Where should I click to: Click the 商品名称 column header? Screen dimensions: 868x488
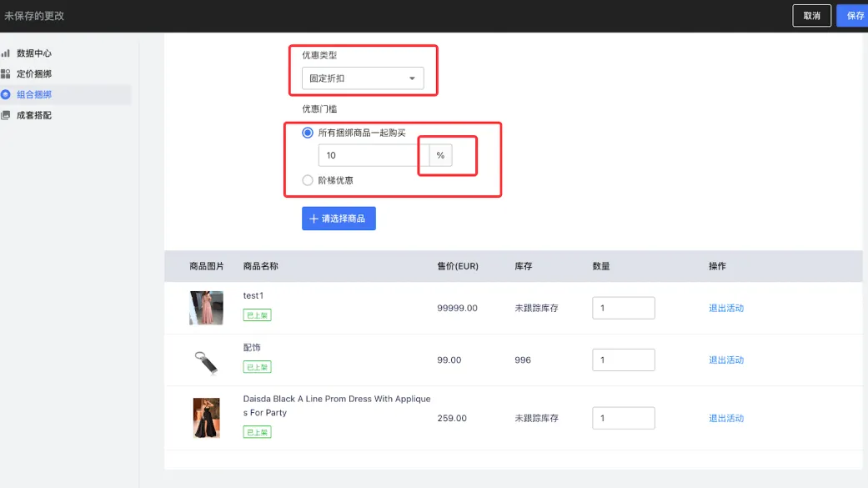(x=261, y=266)
